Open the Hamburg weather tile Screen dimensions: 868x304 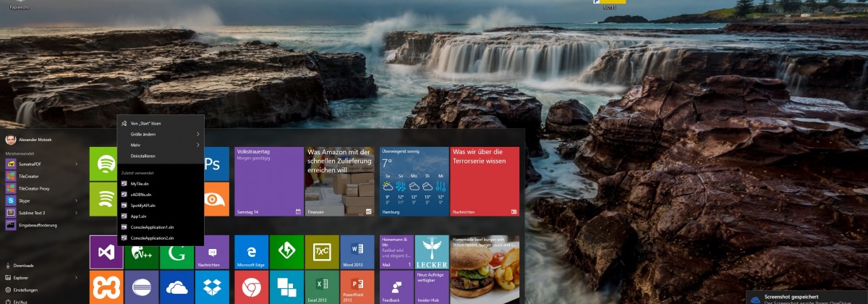pyautogui.click(x=414, y=182)
